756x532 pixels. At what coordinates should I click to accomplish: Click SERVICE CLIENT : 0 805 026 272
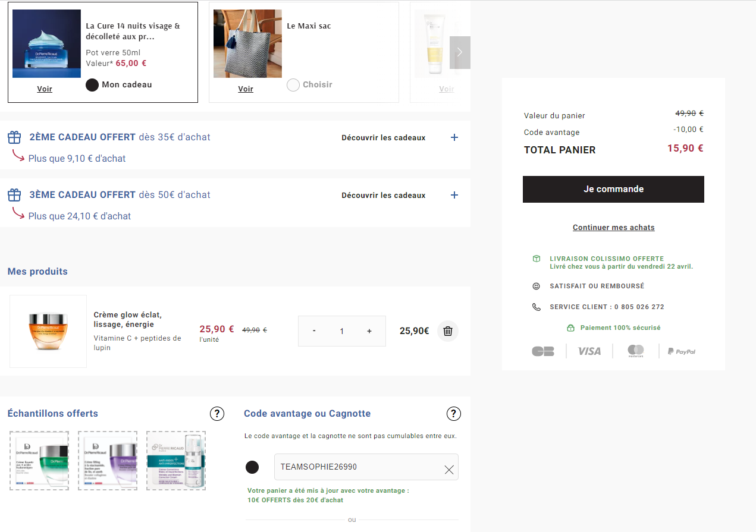click(607, 307)
